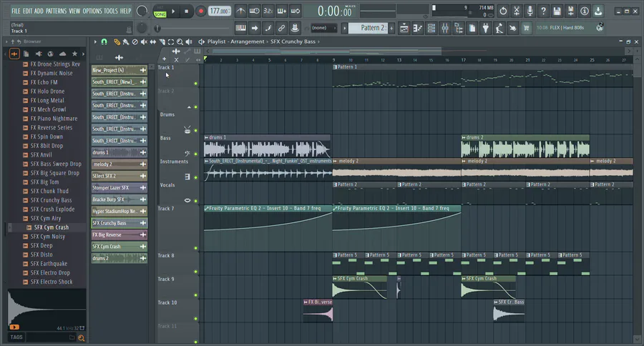Open the Playlist view icon
The image size is (644, 346).
click(404, 28)
